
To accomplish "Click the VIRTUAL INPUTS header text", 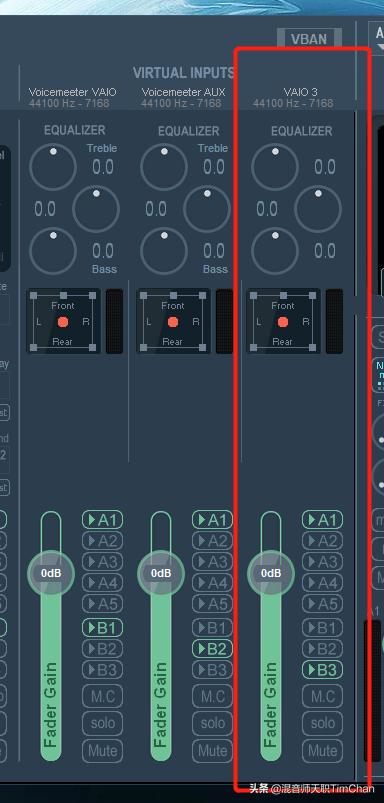I will point(183,73).
